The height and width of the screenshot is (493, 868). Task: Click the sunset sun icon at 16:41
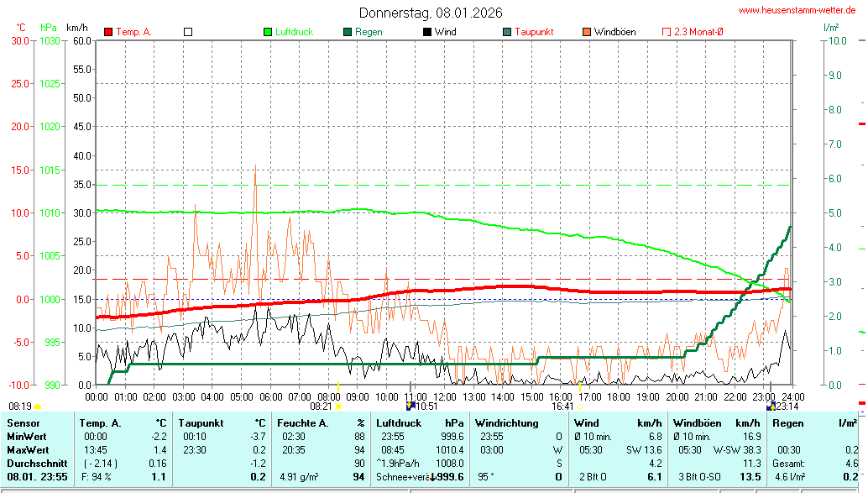pos(578,406)
